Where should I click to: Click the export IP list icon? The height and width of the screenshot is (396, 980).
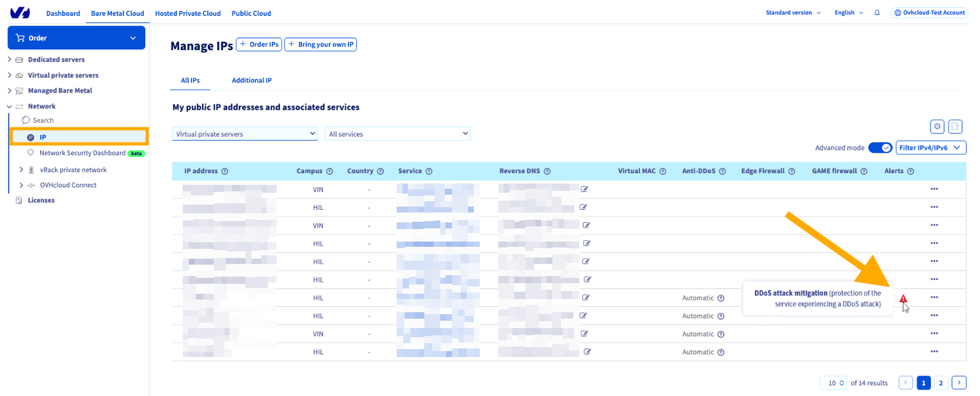[x=955, y=126]
